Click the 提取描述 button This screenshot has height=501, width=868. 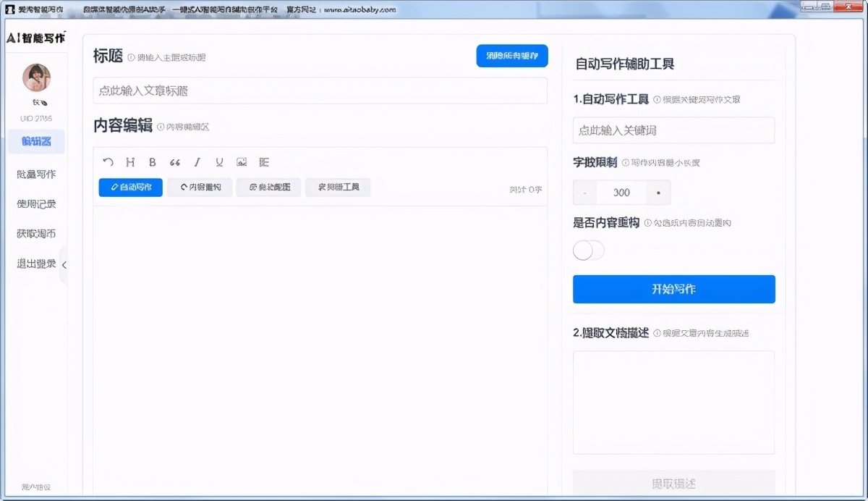coord(673,483)
